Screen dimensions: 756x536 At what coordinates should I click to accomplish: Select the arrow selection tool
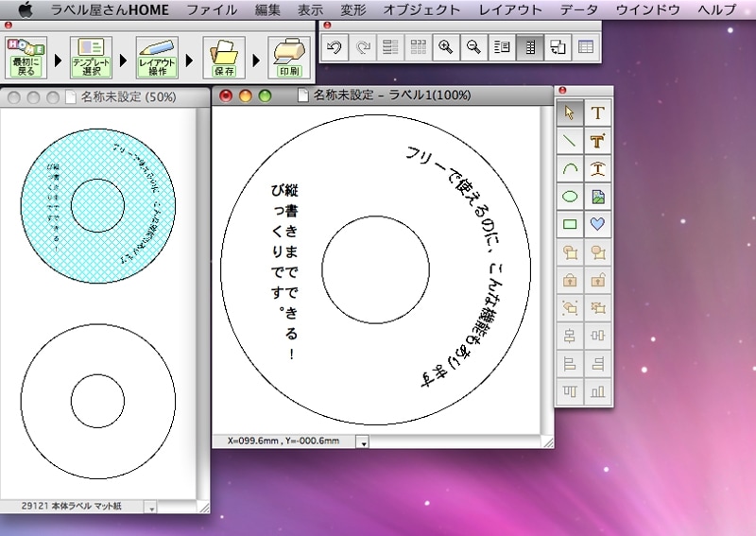[x=570, y=113]
